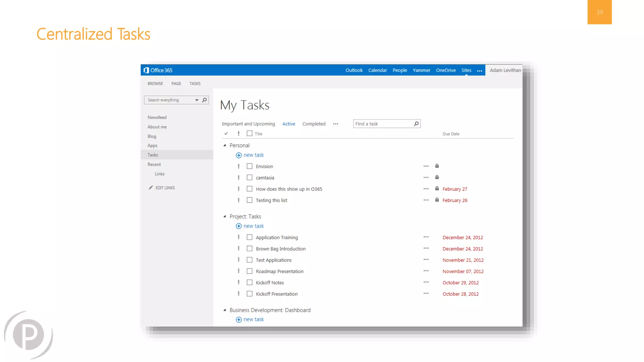Open the Roadmap Presentation task title
Image resolution: width=644 pixels, height=362 pixels.
[x=280, y=271]
